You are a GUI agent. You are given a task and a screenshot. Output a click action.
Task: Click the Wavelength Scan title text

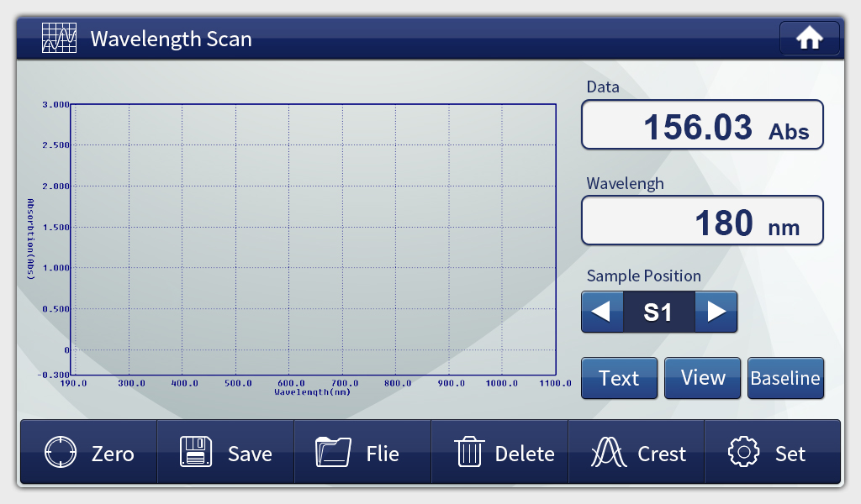click(x=171, y=39)
